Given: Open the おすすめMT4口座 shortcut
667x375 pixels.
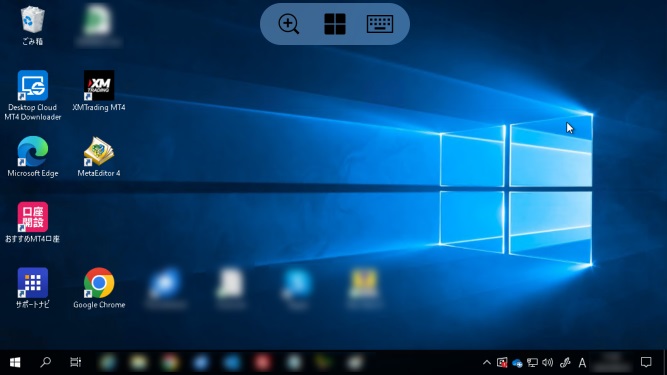Looking at the screenshot, I should pyautogui.click(x=32, y=222).
